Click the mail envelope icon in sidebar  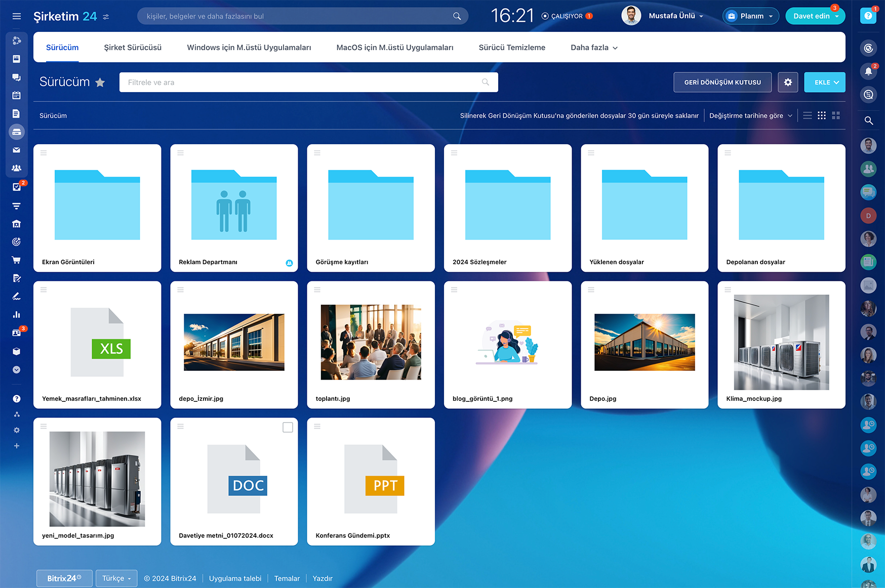16,150
